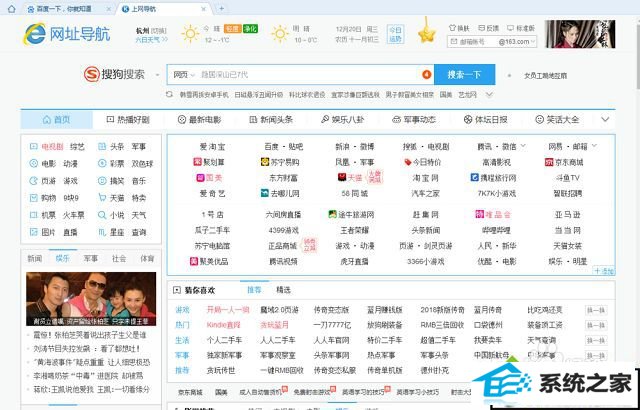640x410 pixels.
Task: Open the @163.com mail domain dropdown
Action: (x=533, y=41)
